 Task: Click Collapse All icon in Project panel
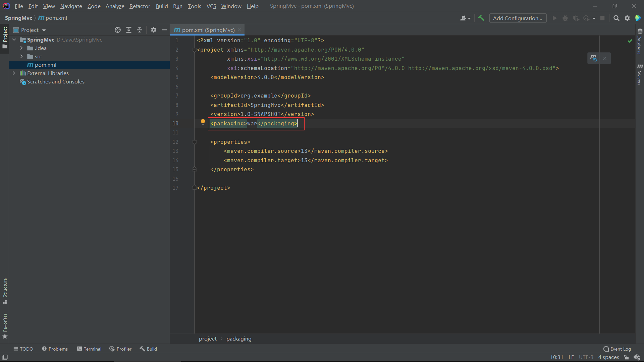(140, 30)
